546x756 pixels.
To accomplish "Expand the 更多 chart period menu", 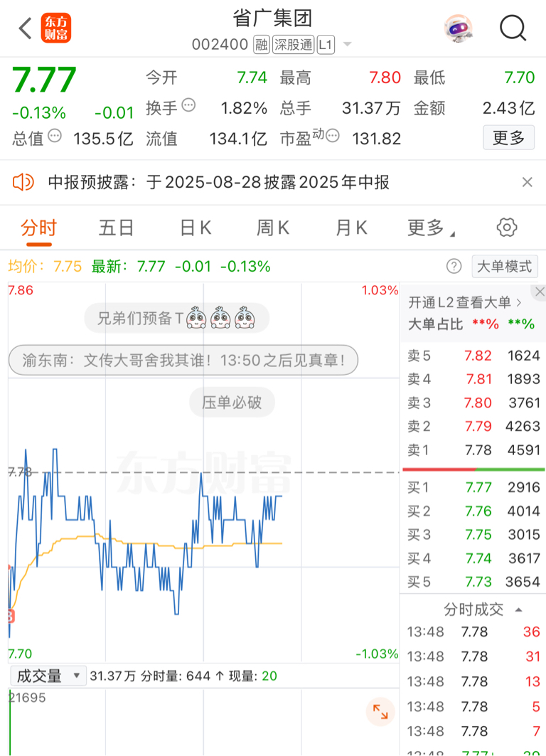I will [x=430, y=228].
